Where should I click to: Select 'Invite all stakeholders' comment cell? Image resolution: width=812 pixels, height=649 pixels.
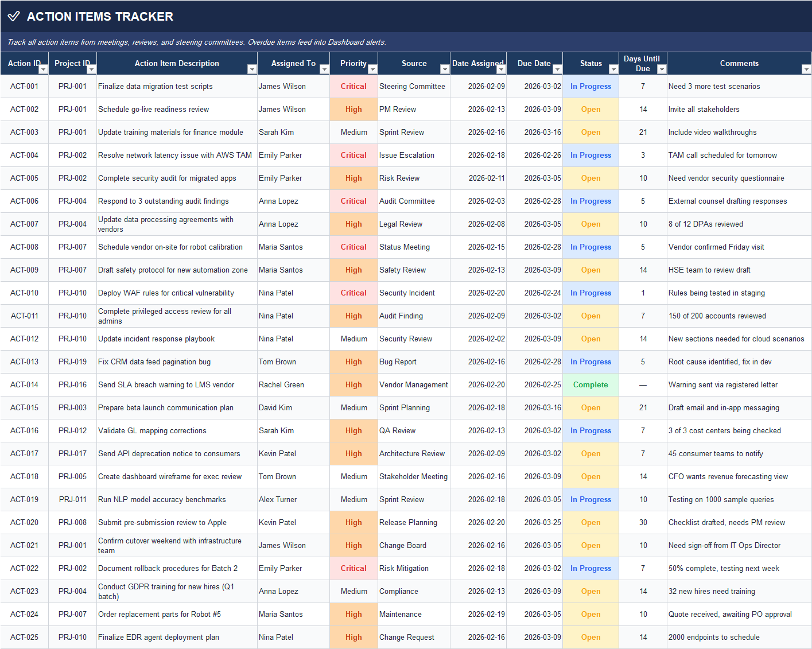739,110
